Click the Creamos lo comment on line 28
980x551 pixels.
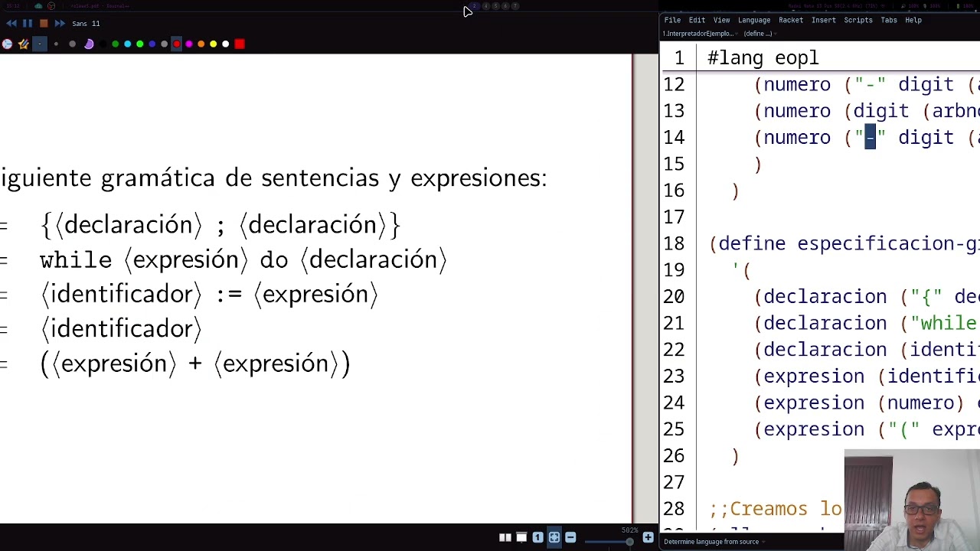coord(776,509)
